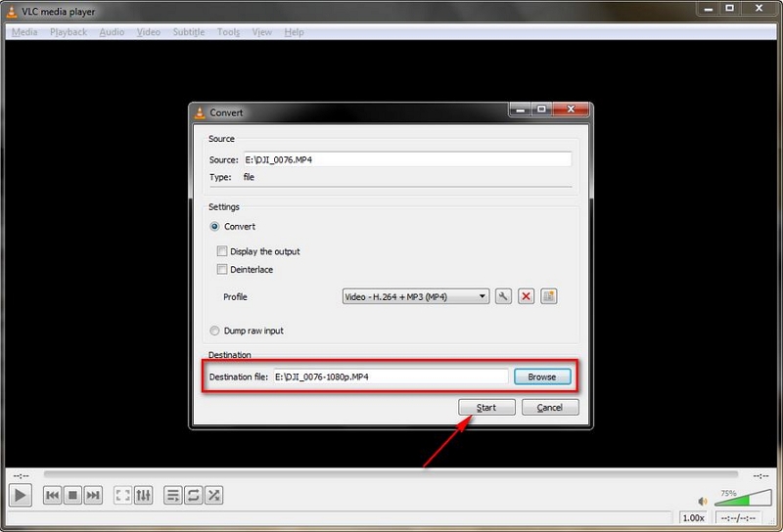Click the remaining time label right of seek bar
This screenshot has height=532, width=783.
[x=761, y=476]
